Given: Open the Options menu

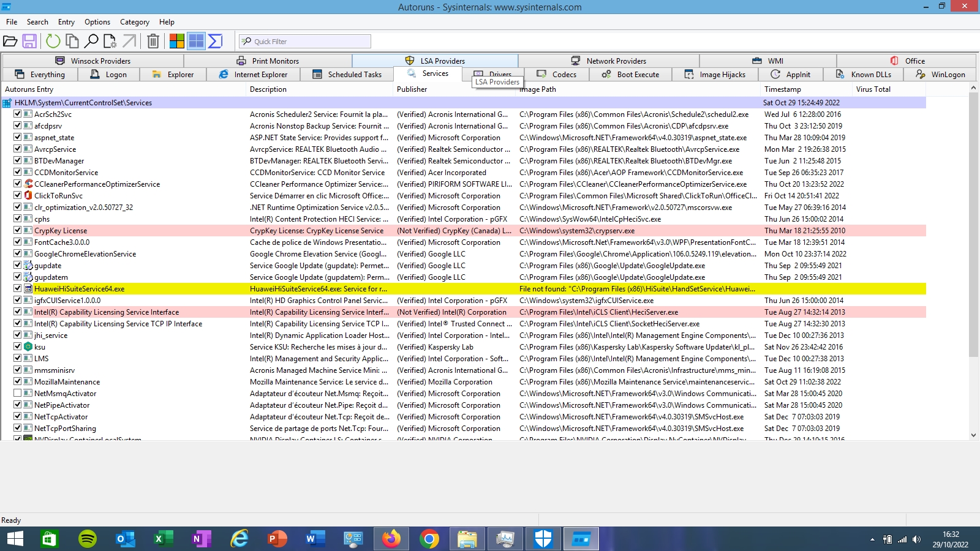Looking at the screenshot, I should 97,22.
